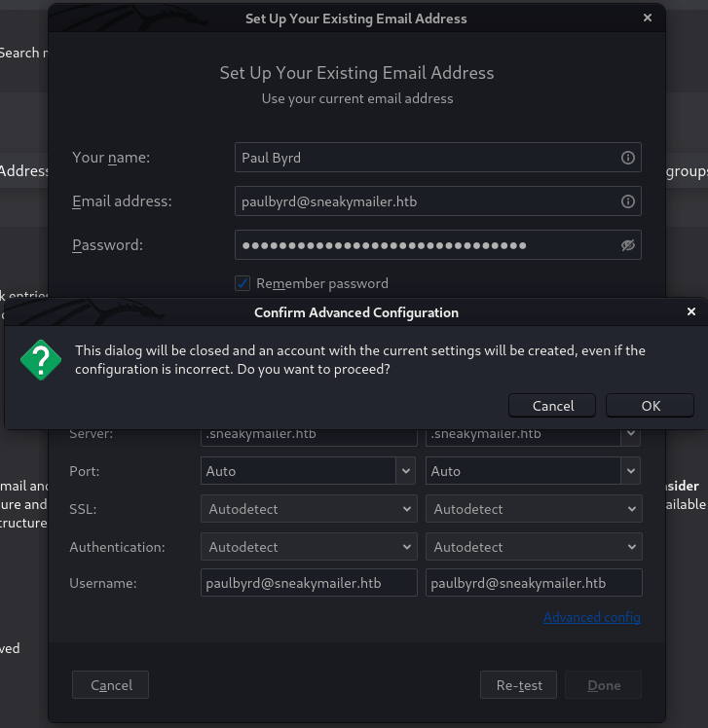
Task: Open the incoming Authentication dropdown
Action: 309,547
